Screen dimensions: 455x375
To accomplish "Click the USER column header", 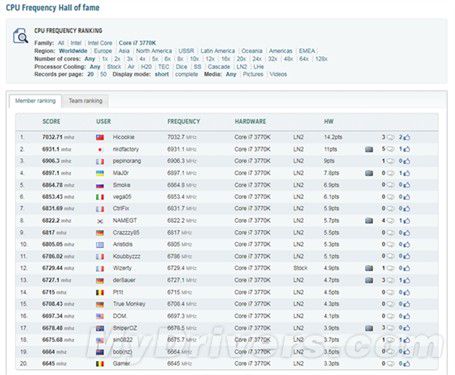I will [x=103, y=122].
